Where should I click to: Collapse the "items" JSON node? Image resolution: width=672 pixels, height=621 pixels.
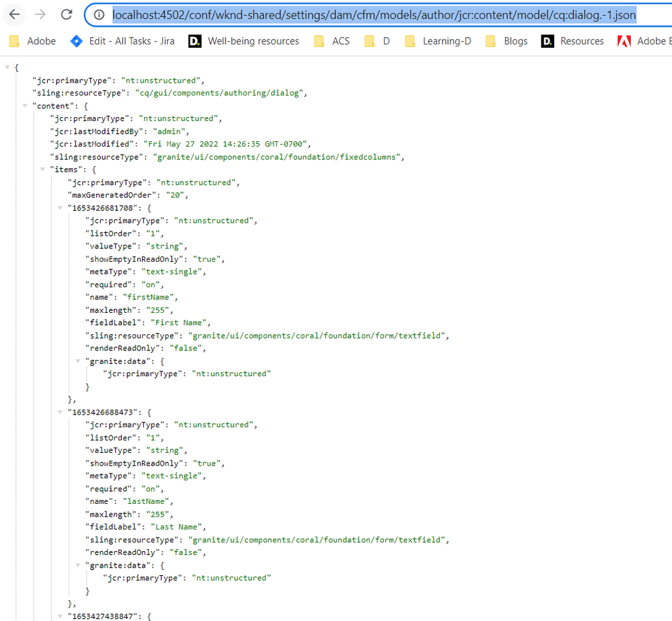[43, 170]
